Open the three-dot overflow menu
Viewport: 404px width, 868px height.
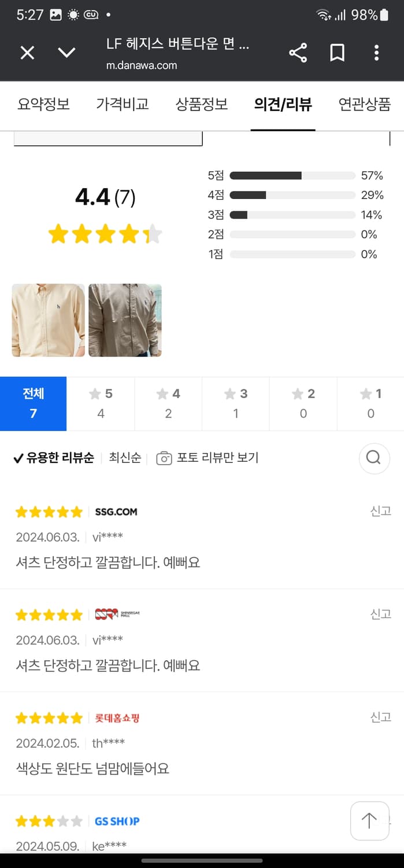[376, 52]
